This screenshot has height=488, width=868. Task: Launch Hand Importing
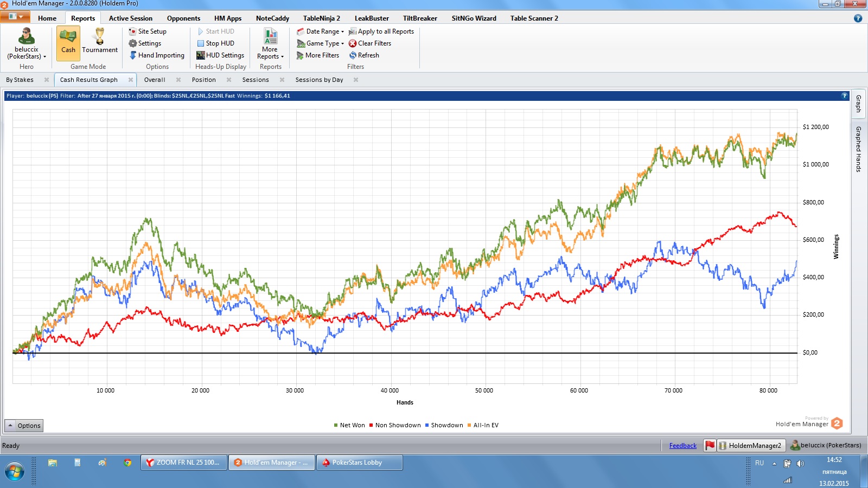[157, 55]
